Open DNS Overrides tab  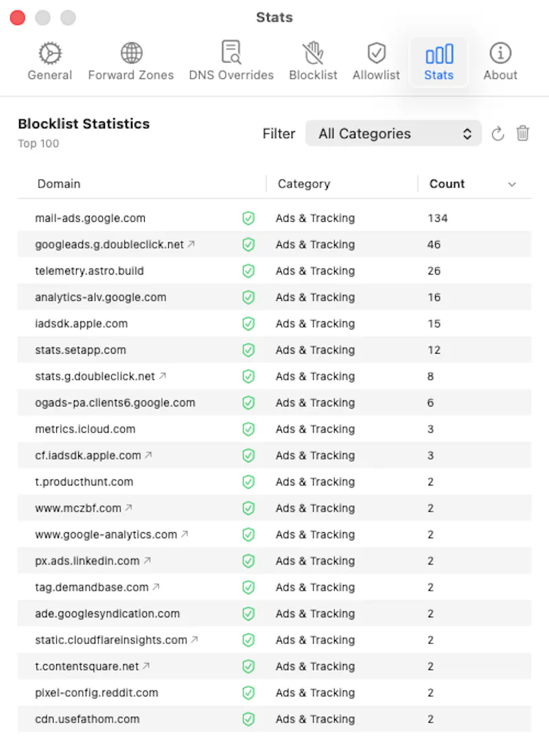coord(231,62)
